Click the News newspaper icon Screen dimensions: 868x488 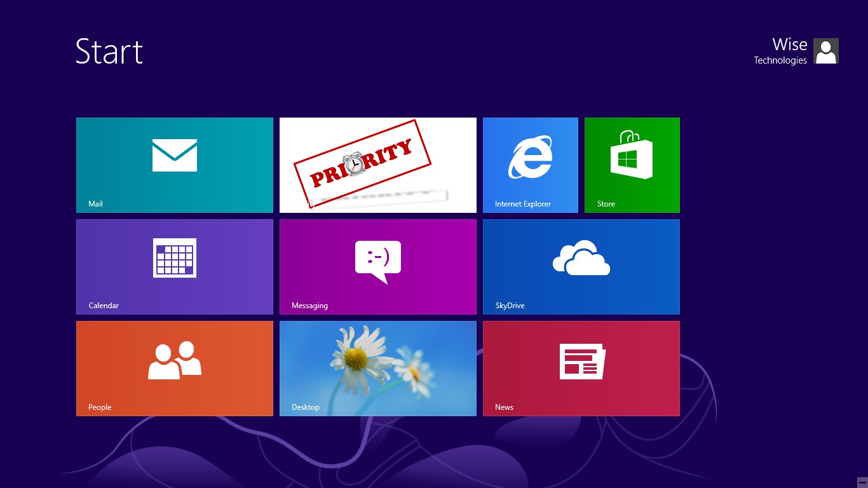[582, 361]
